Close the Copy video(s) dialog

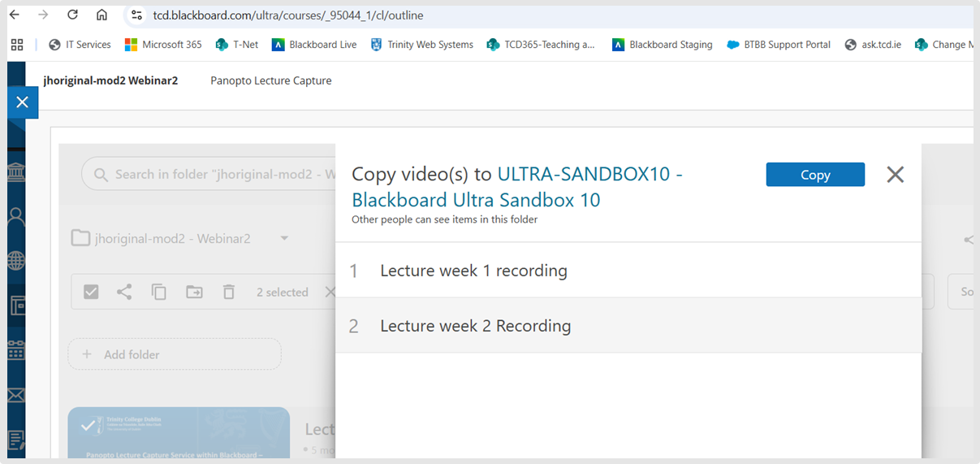pyautogui.click(x=895, y=174)
